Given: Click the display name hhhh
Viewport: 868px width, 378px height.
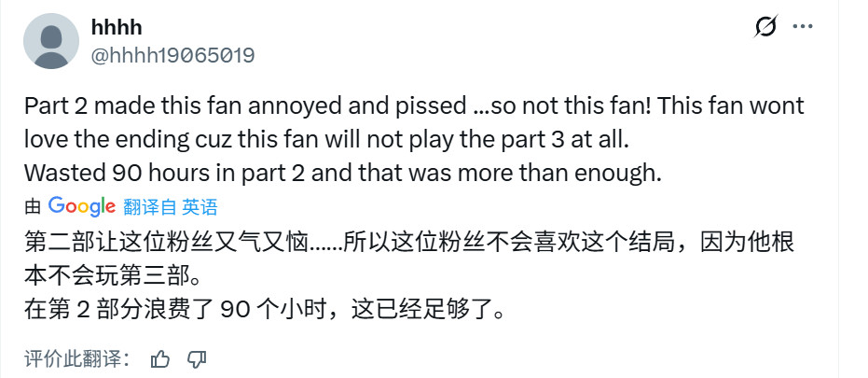Looking at the screenshot, I should pyautogui.click(x=117, y=29).
